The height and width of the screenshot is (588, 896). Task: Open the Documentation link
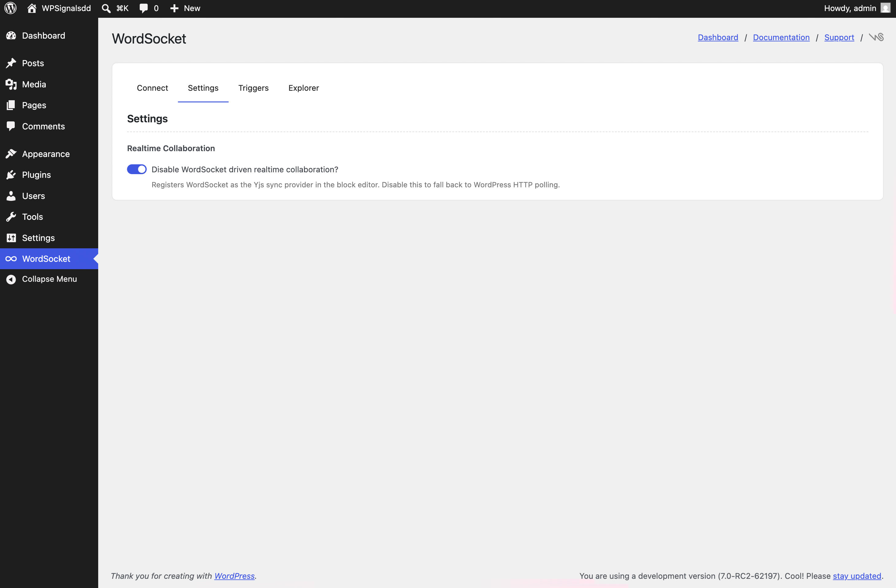click(x=781, y=37)
